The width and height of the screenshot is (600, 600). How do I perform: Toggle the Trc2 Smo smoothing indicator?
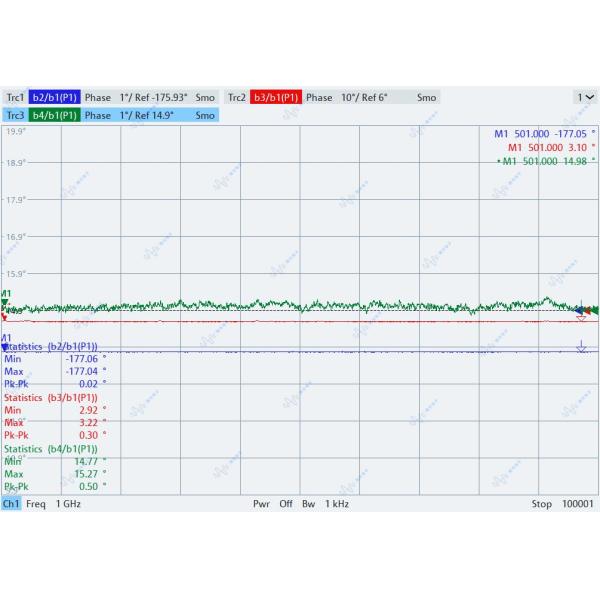click(x=426, y=98)
